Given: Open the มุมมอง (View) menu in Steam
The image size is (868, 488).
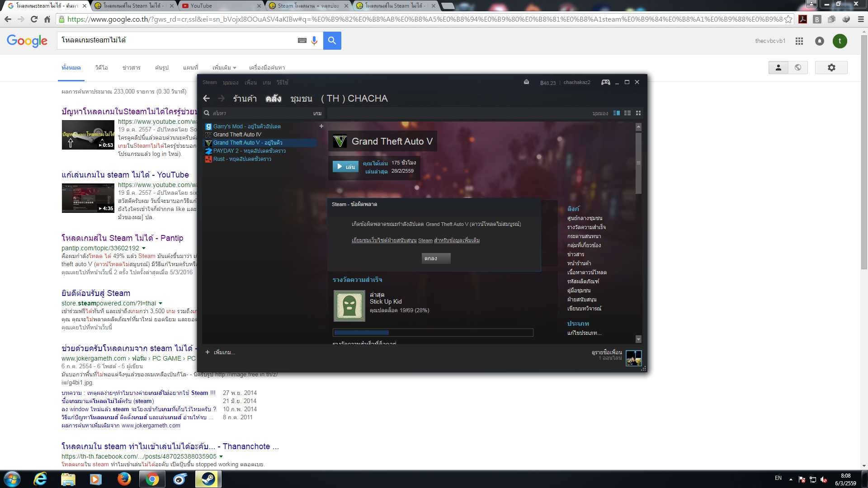Looking at the screenshot, I should [x=231, y=82].
